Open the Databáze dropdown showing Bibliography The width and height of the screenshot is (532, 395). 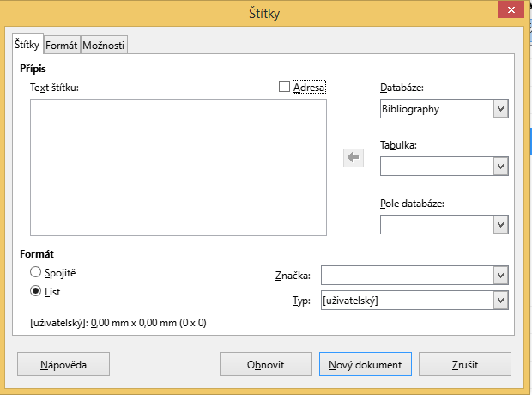[444, 109]
